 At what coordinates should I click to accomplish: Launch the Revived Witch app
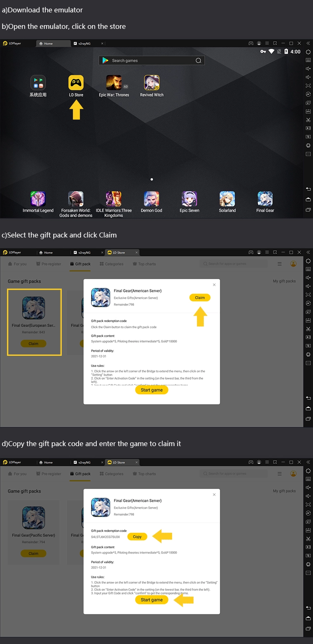(x=152, y=82)
